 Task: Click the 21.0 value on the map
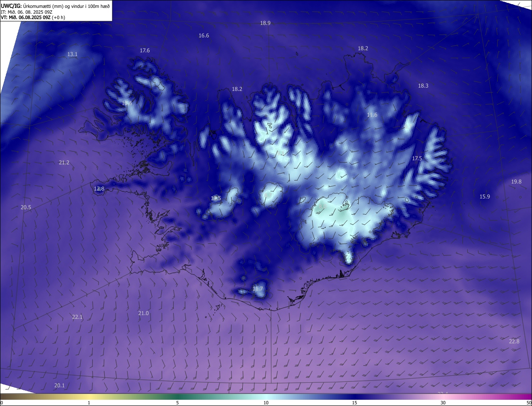click(x=143, y=313)
